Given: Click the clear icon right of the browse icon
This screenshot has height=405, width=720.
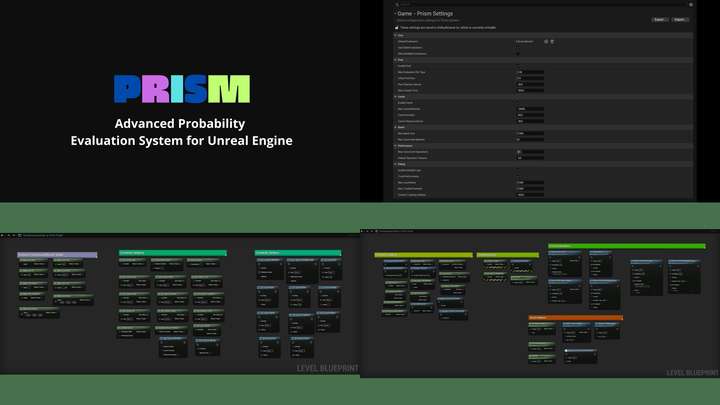Looking at the screenshot, I should 552,41.
